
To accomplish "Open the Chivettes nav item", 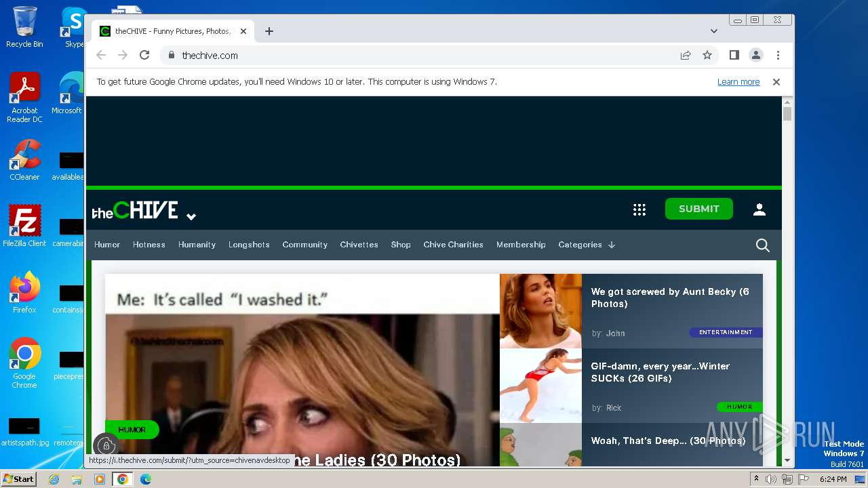I will (359, 245).
